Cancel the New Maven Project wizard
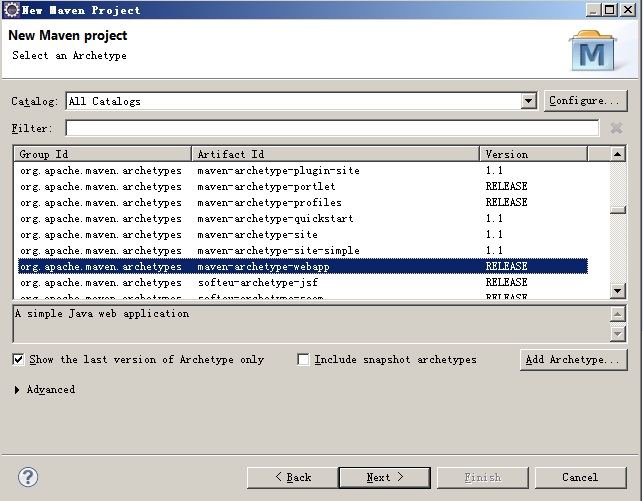Screen dimensions: 643x501 [580, 478]
